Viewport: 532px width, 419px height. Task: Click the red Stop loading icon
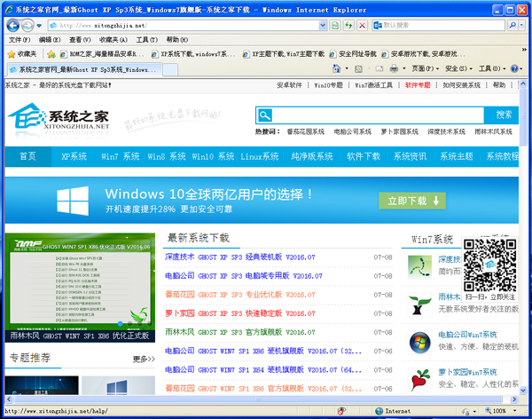coord(362,25)
